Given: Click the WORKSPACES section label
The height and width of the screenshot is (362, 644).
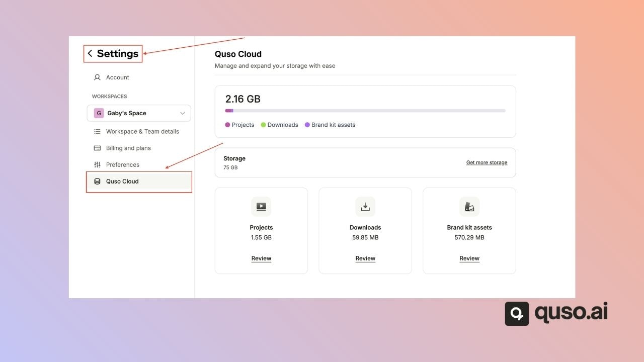Looking at the screenshot, I should click(109, 96).
